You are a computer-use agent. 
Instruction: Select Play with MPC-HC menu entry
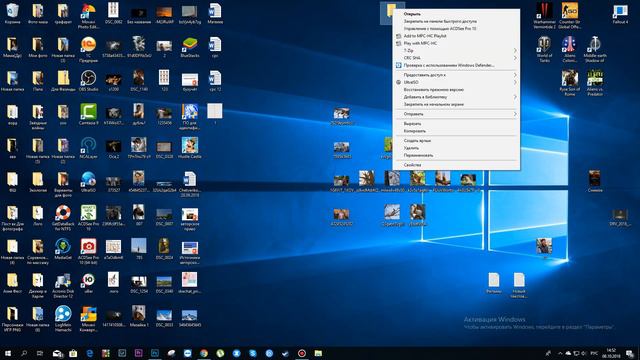456,43
